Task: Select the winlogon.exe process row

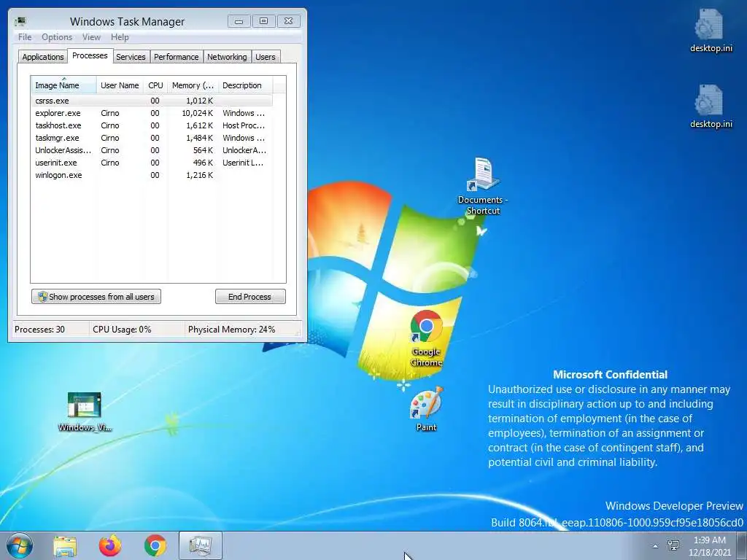Action: [152, 175]
